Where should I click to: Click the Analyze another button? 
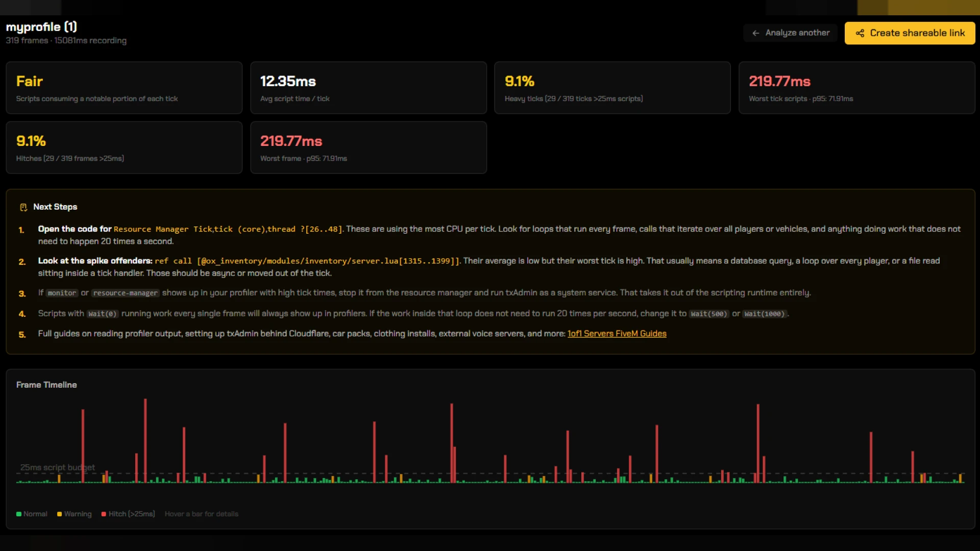coord(790,33)
